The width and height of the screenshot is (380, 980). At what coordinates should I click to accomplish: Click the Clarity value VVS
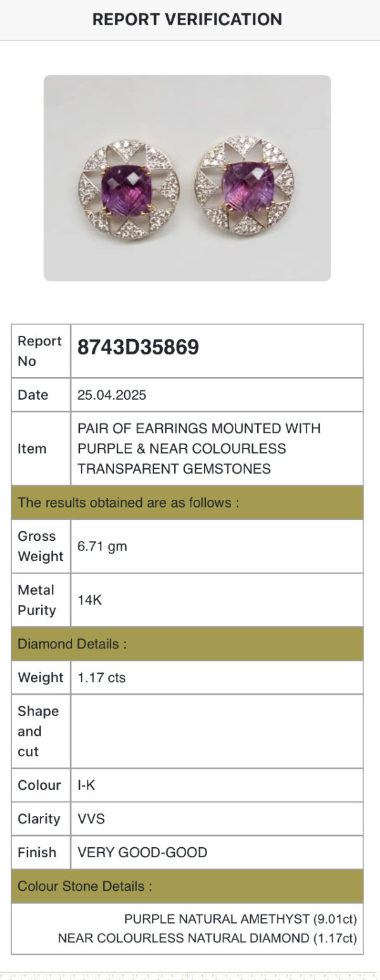tap(91, 819)
